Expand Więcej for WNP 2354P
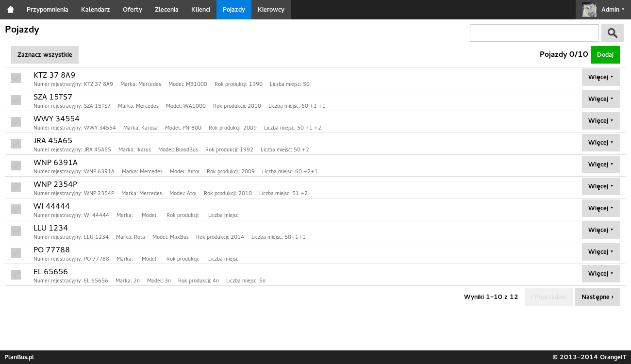This screenshot has height=364, width=631. tap(601, 186)
